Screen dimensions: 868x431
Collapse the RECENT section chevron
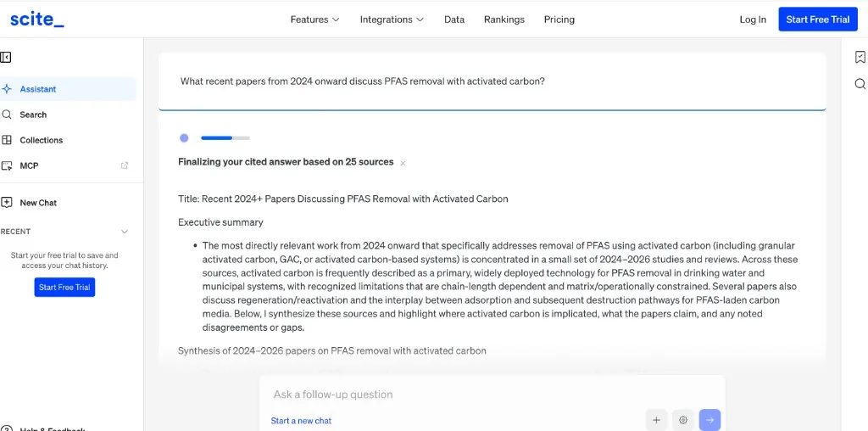pos(125,232)
